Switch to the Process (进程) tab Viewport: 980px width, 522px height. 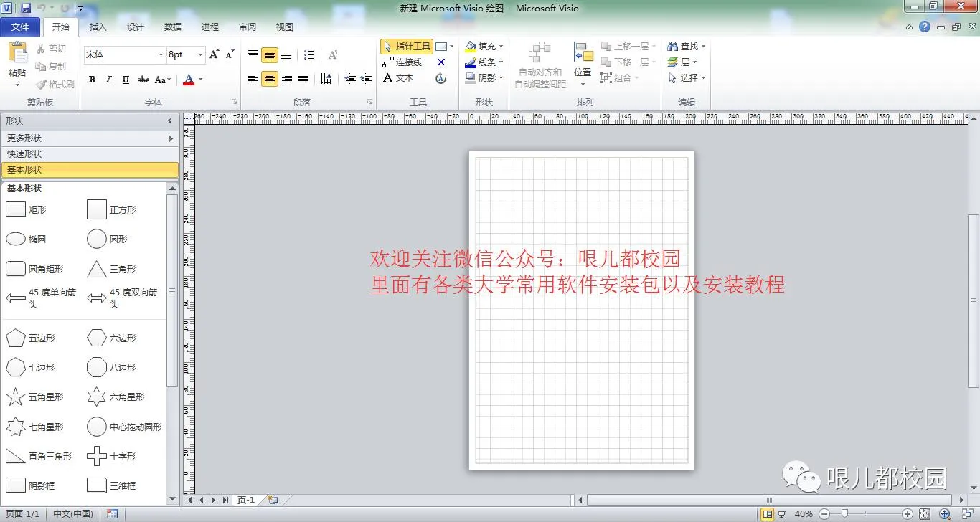[209, 27]
